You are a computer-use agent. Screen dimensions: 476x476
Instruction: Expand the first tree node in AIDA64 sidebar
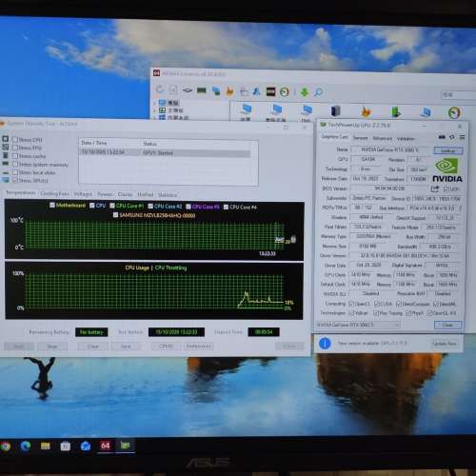(154, 103)
